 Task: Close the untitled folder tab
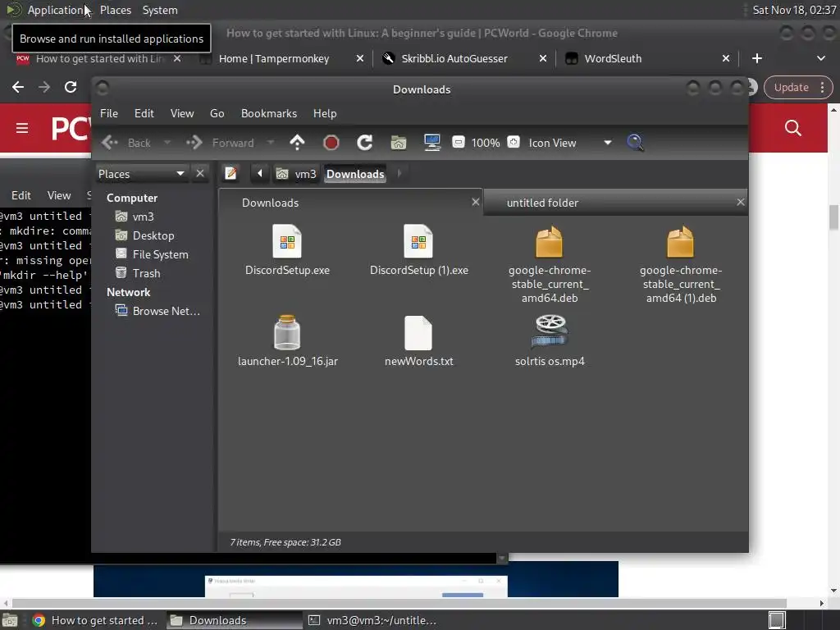pos(740,202)
